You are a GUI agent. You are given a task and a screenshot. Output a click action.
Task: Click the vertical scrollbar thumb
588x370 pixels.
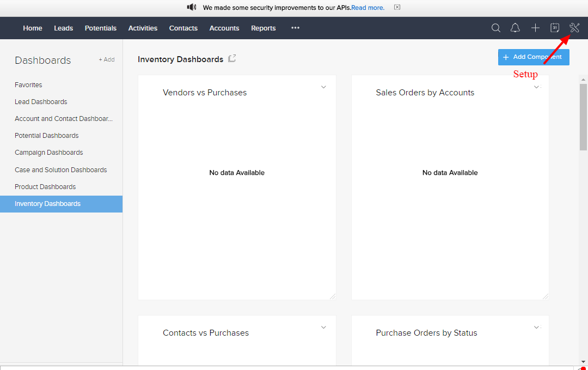[583, 117]
